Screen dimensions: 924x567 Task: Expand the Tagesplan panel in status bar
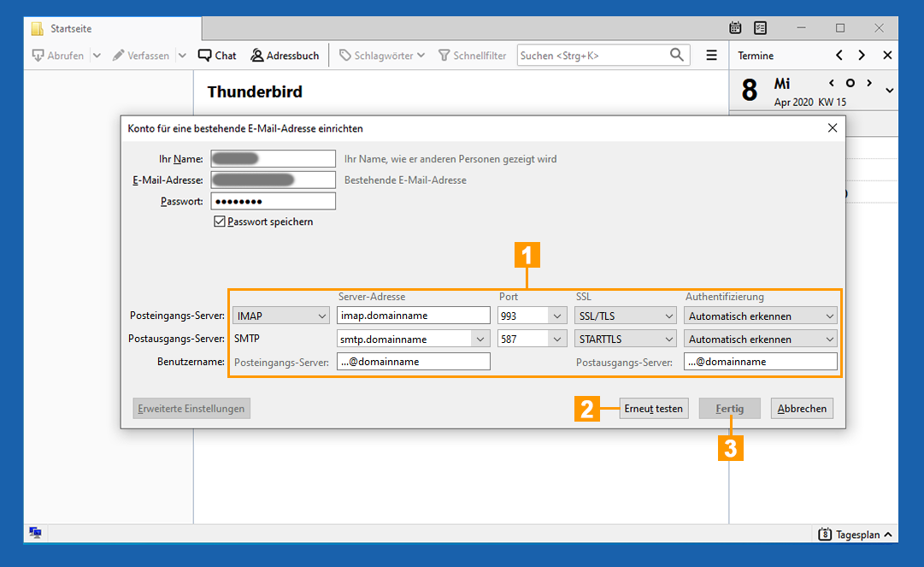tap(856, 535)
